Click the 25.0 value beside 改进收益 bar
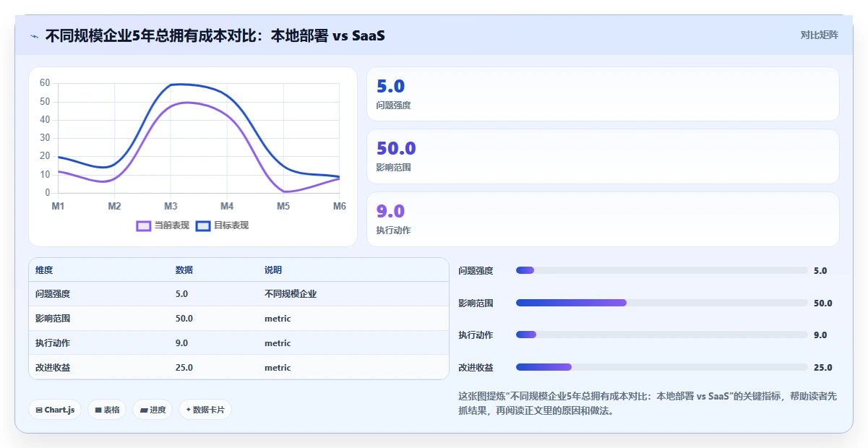868x448 pixels. coord(822,368)
